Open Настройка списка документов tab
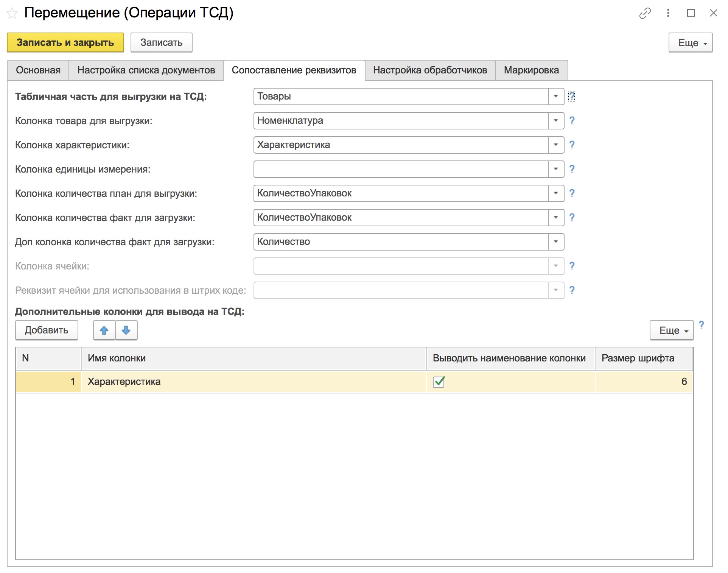Image resolution: width=728 pixels, height=573 pixels. pyautogui.click(x=146, y=70)
